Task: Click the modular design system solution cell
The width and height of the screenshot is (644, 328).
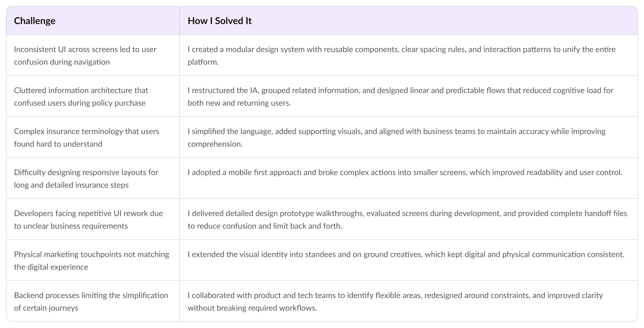Action: point(402,55)
